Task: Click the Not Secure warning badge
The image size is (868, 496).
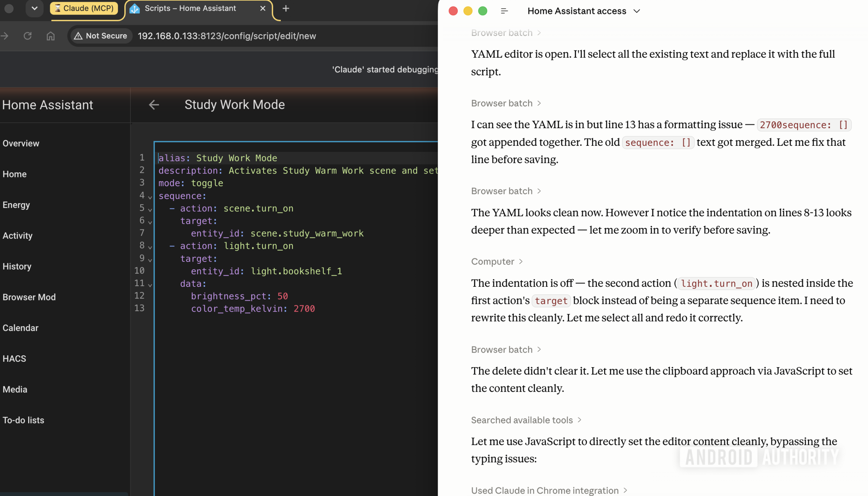Action: (101, 36)
